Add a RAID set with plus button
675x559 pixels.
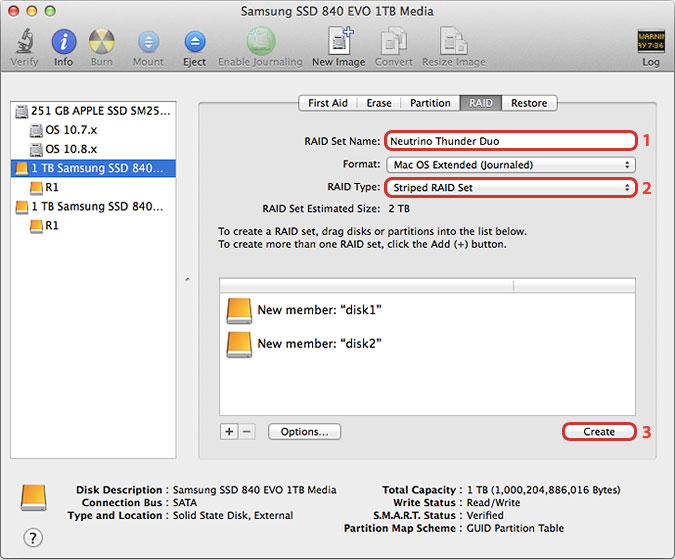229,432
